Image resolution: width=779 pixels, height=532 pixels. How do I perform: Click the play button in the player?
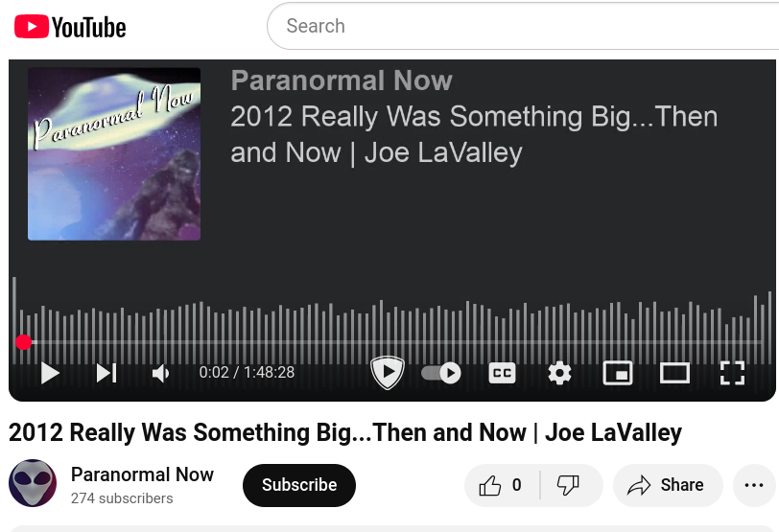50,373
